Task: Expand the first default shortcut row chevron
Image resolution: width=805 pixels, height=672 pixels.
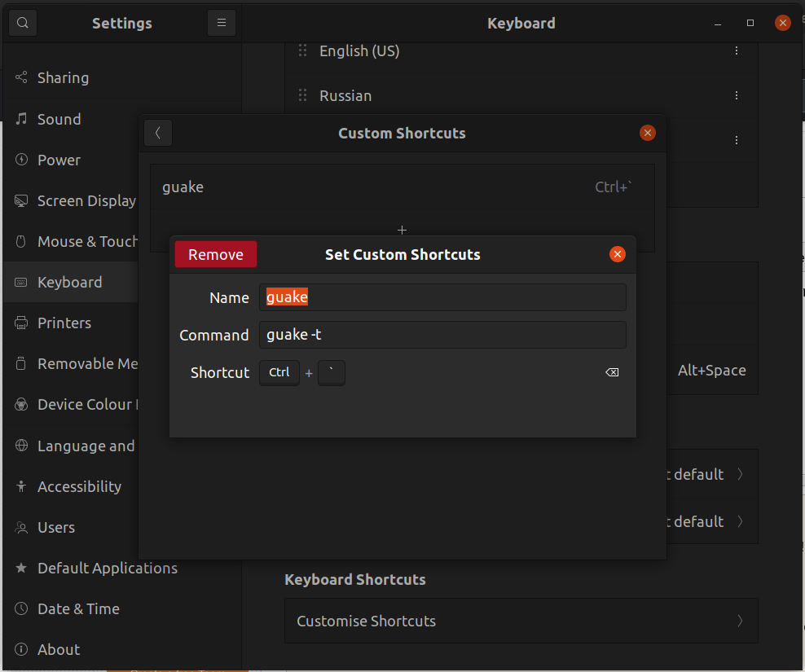Action: tap(739, 474)
